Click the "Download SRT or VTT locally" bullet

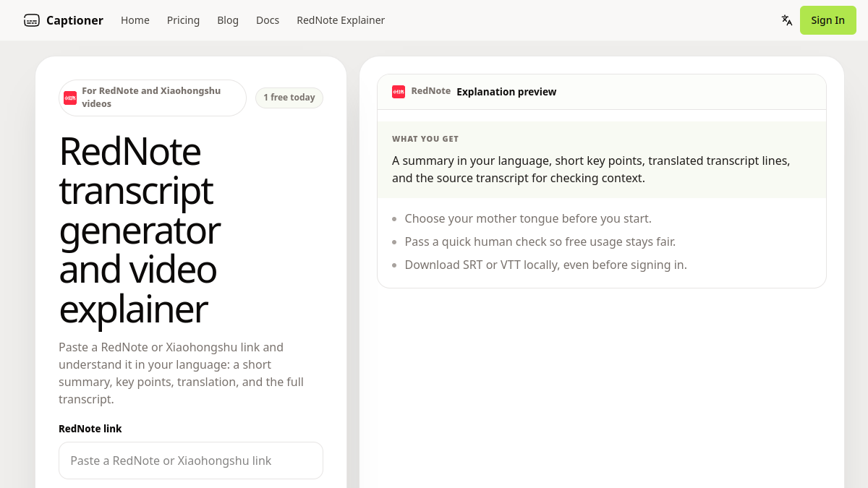546,265
